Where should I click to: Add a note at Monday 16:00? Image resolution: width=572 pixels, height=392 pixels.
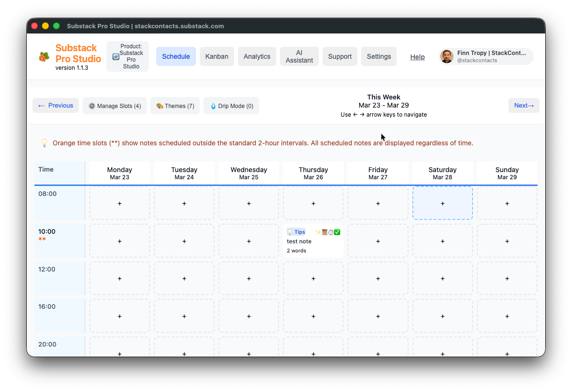(119, 316)
